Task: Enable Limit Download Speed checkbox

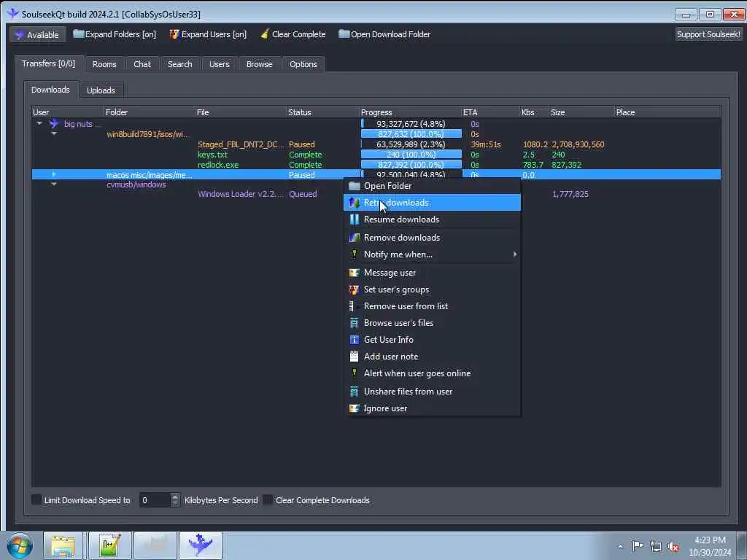Action: pyautogui.click(x=36, y=499)
